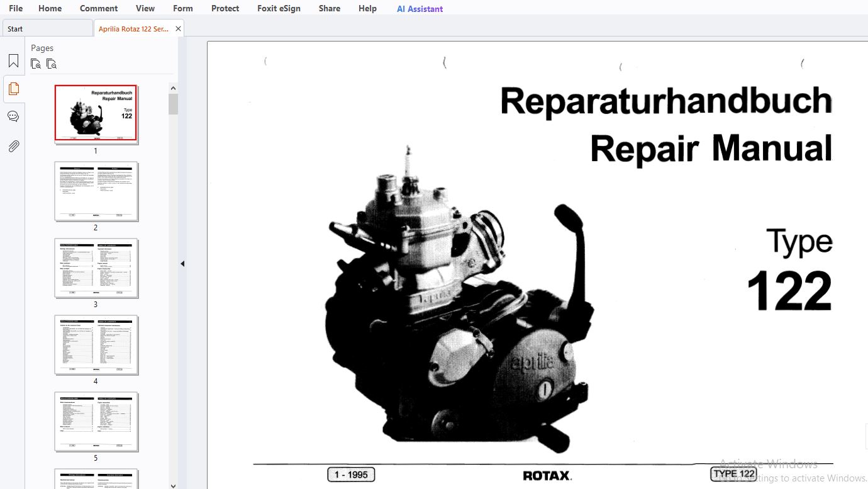Image resolution: width=868 pixels, height=489 pixels.
Task: Click the reduce page thumbnails icon
Action: tap(52, 64)
